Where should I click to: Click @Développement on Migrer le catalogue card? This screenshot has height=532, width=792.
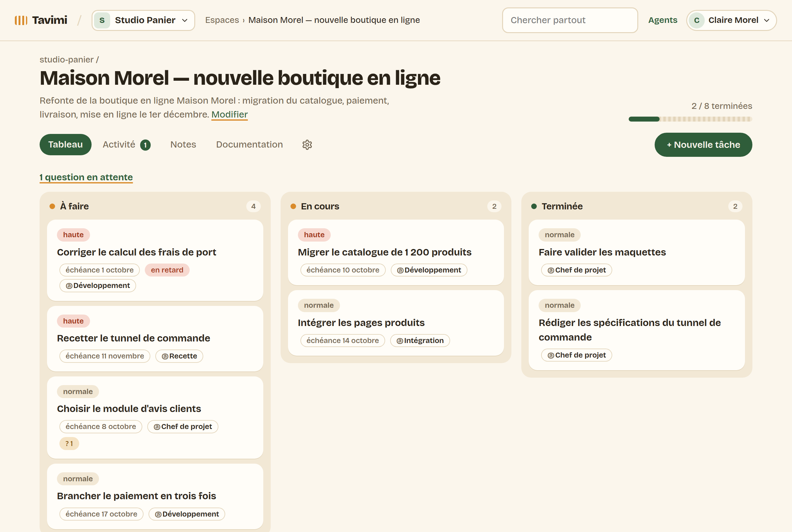pos(429,270)
